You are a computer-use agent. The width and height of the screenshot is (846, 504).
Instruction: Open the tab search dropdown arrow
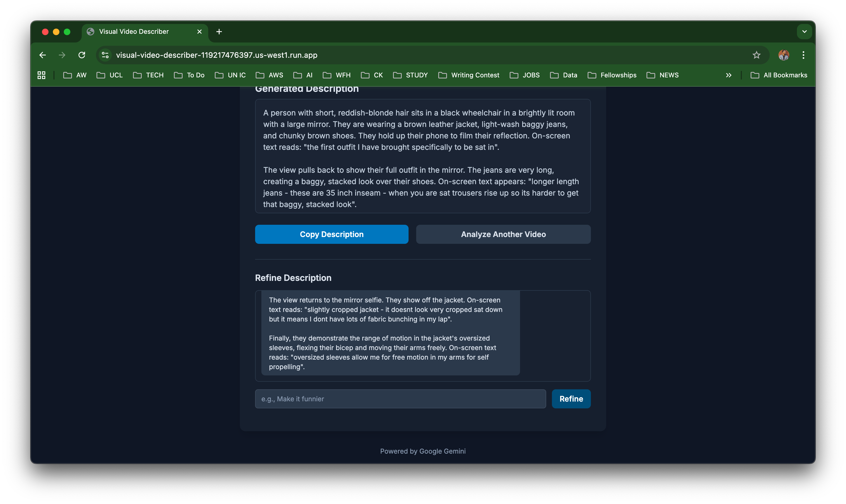[804, 32]
